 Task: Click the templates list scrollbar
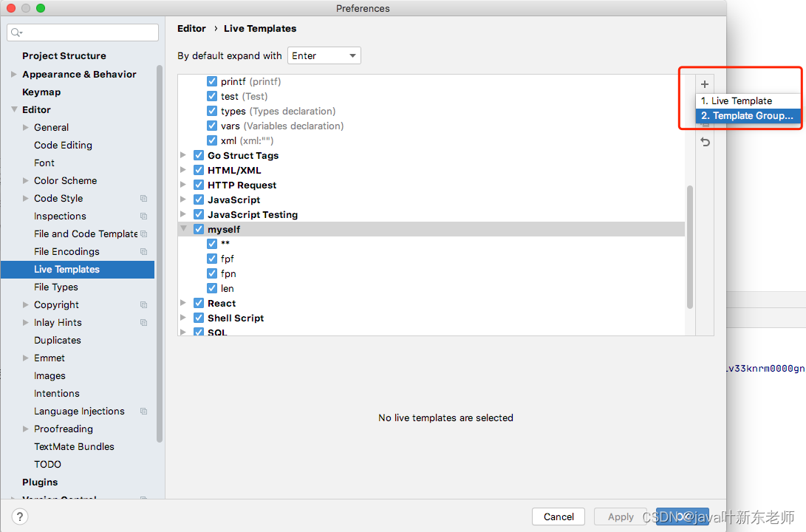tap(690, 247)
